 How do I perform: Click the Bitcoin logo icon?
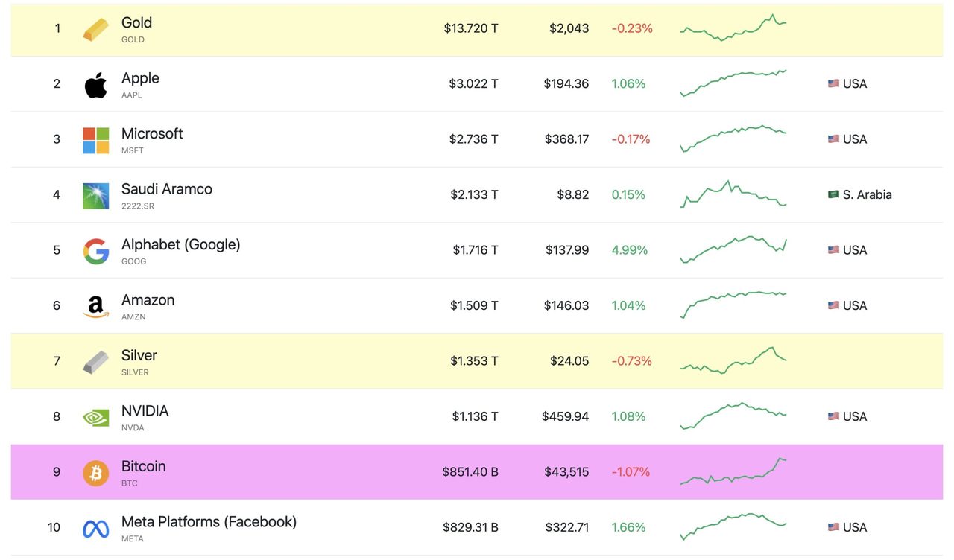point(95,473)
